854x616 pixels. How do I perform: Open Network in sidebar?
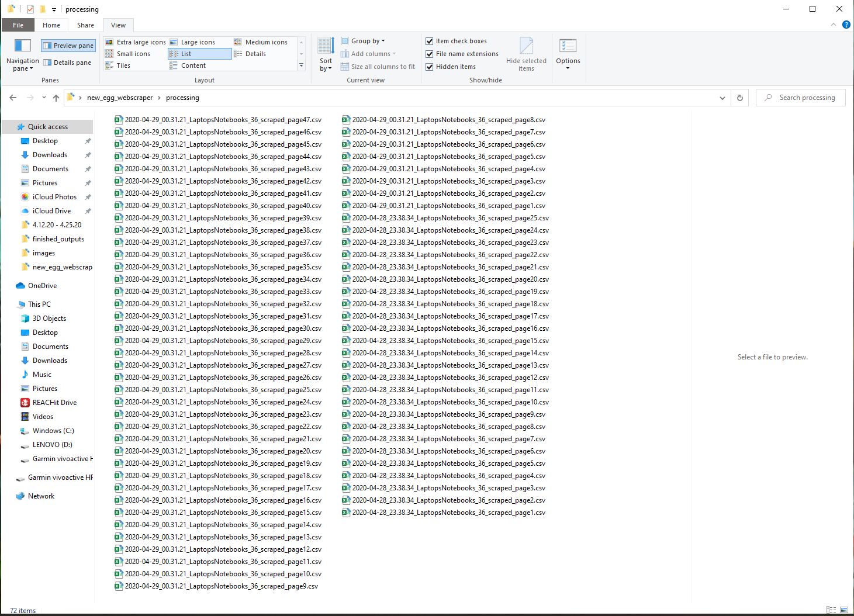[41, 496]
